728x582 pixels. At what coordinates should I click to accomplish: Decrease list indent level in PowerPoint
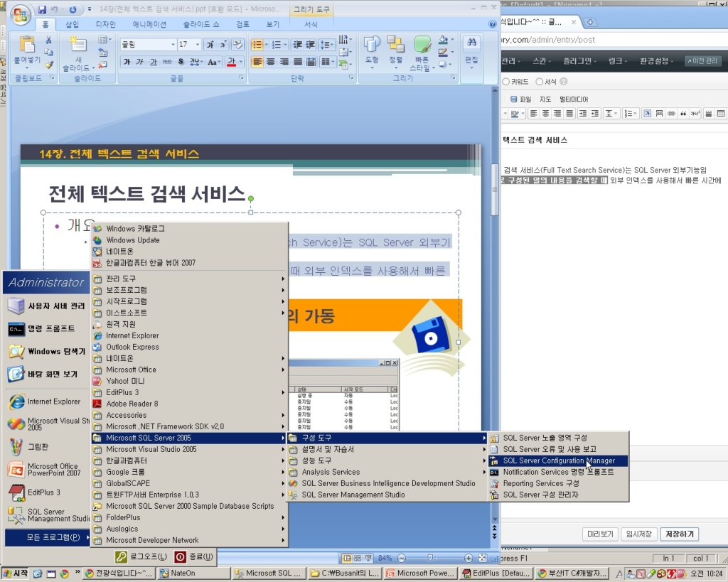tap(298, 45)
